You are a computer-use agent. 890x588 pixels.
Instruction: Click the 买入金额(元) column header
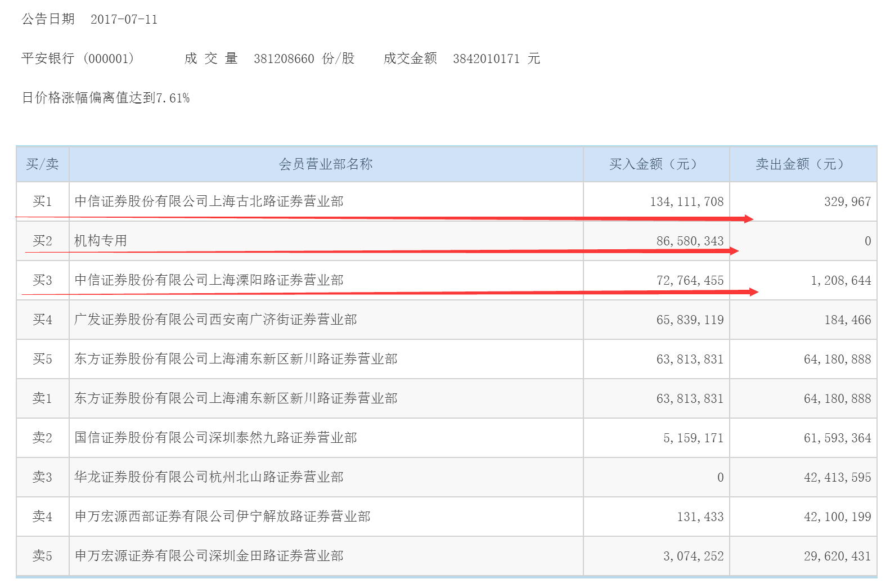[x=656, y=164]
